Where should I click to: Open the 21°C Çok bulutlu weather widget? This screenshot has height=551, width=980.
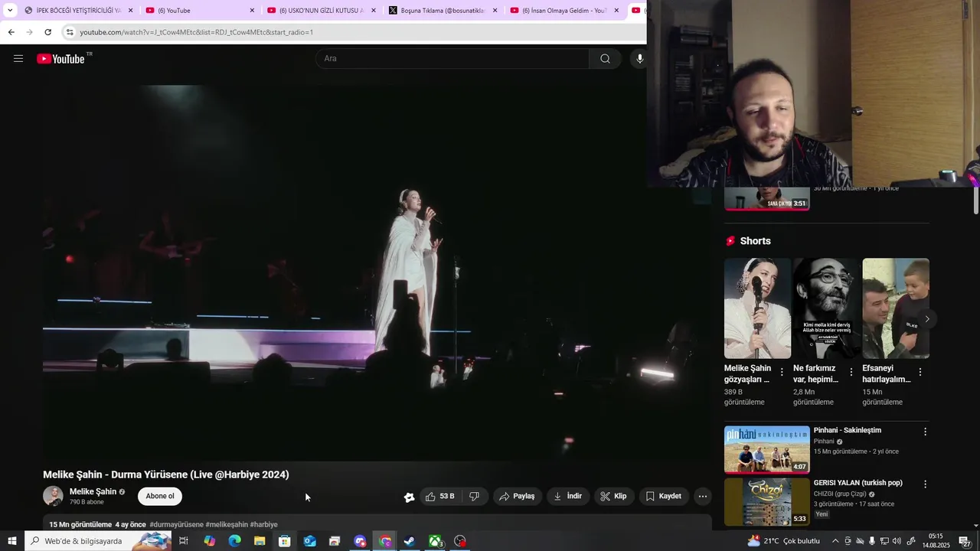[783, 541]
